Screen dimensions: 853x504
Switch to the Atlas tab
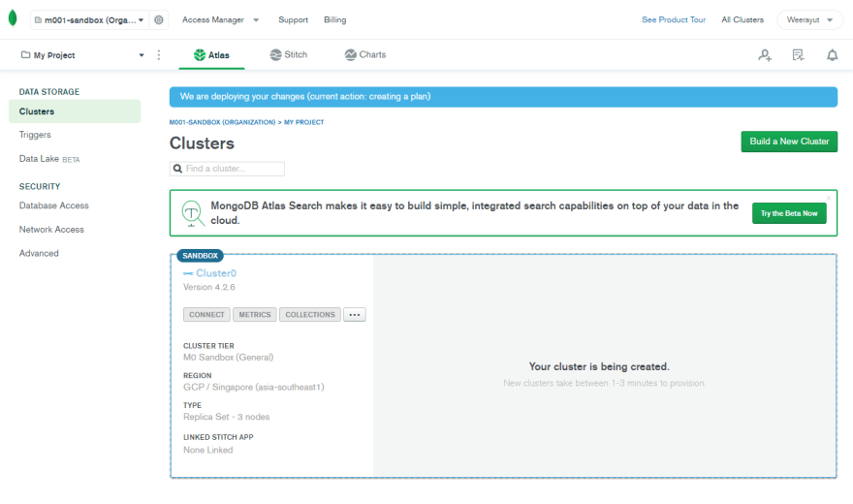point(211,55)
